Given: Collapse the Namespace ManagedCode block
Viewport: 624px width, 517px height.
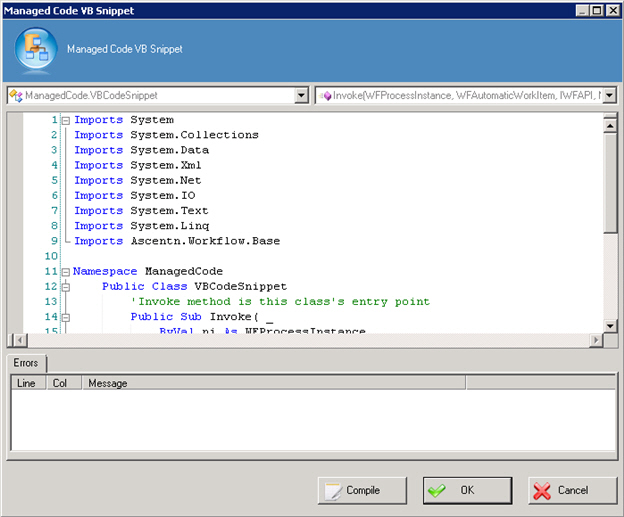Looking at the screenshot, I should [x=65, y=271].
